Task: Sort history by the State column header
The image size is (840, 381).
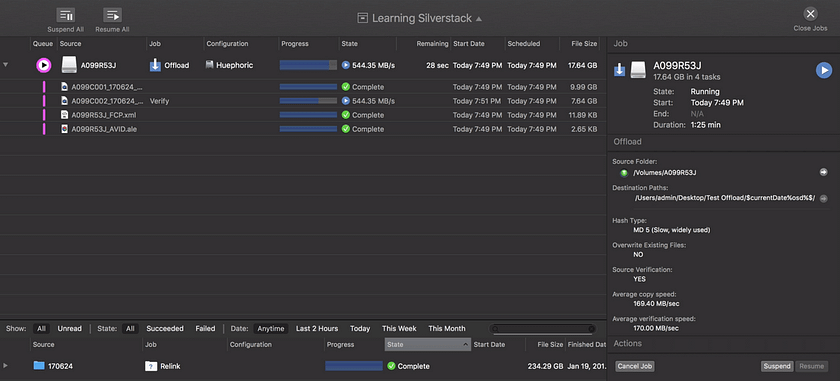Action: (428, 345)
